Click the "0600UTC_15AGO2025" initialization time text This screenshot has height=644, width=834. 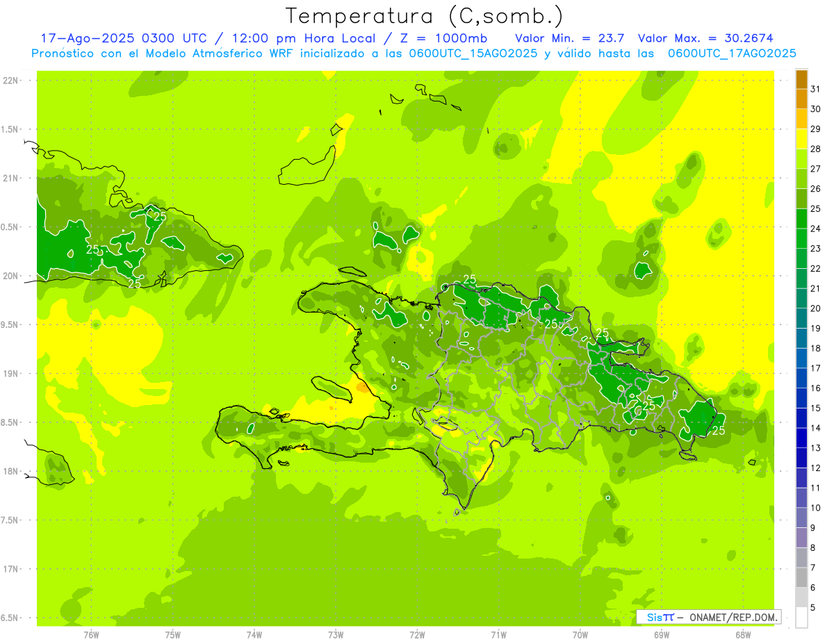tap(473, 53)
